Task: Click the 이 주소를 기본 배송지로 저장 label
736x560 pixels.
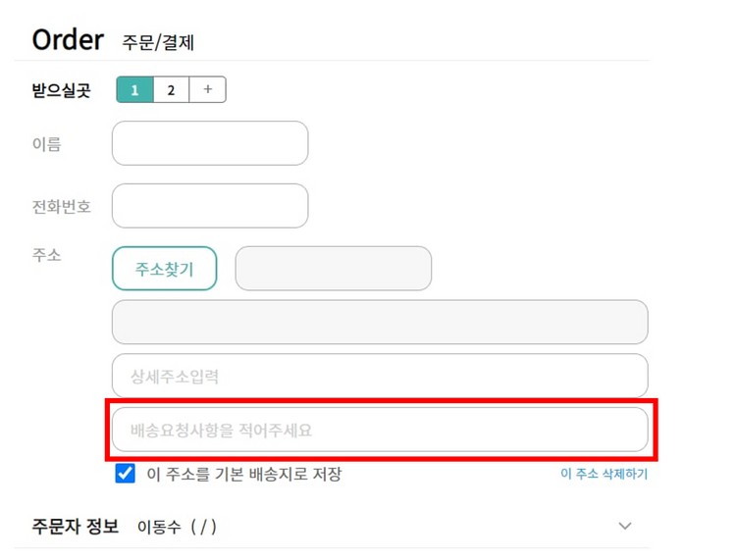Action: (243, 475)
